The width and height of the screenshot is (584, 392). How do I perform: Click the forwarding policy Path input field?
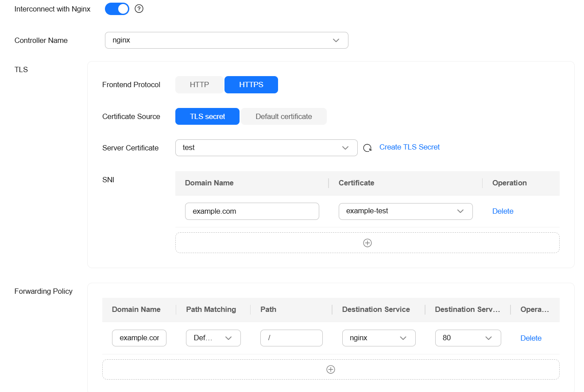pos(291,338)
